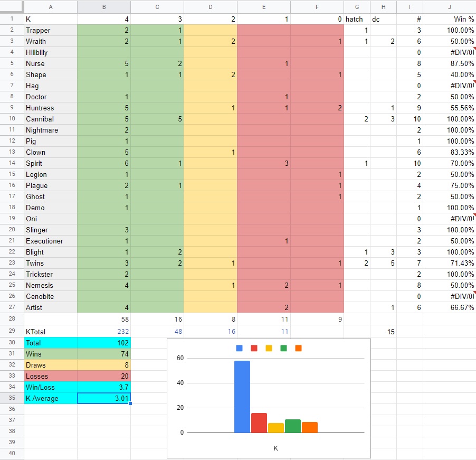Click the 87.50% cell in Nurse row
This screenshot has height=460, width=476.
click(450, 63)
